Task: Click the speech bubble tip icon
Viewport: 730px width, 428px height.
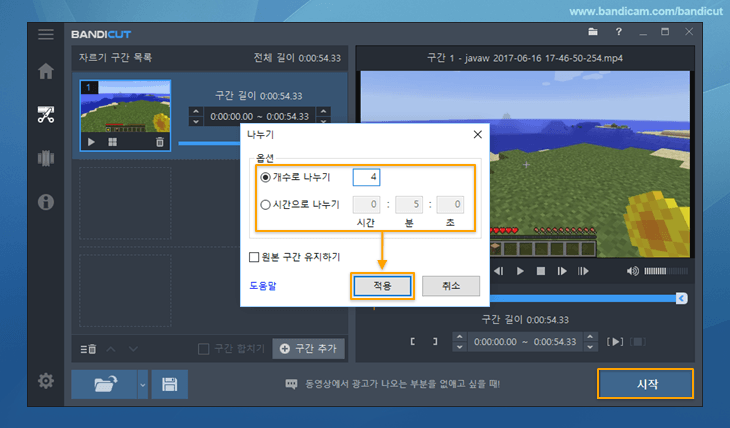Action: (291, 384)
